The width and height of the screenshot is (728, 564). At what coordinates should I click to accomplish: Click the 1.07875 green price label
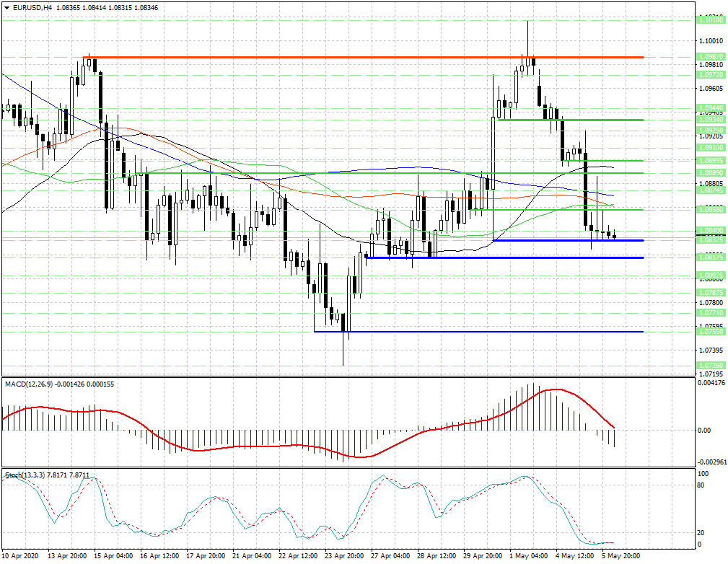[711, 293]
